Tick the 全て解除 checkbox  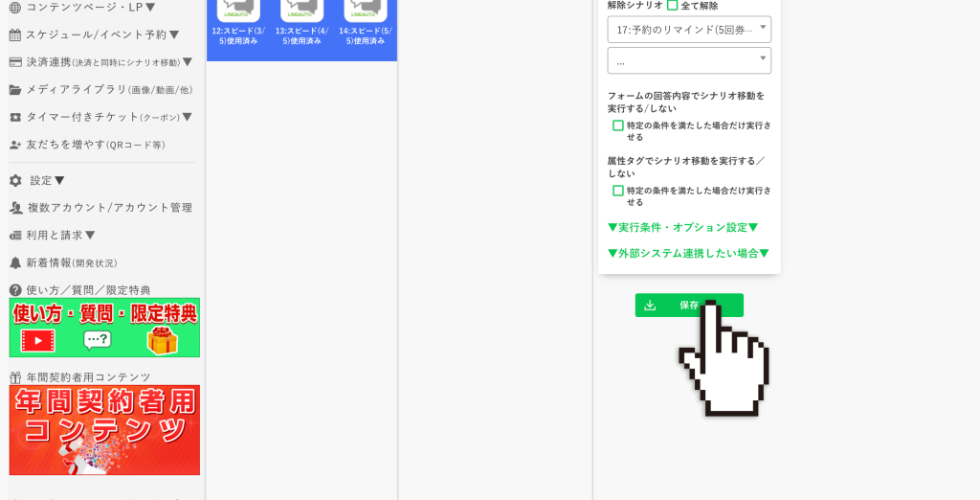(x=673, y=6)
